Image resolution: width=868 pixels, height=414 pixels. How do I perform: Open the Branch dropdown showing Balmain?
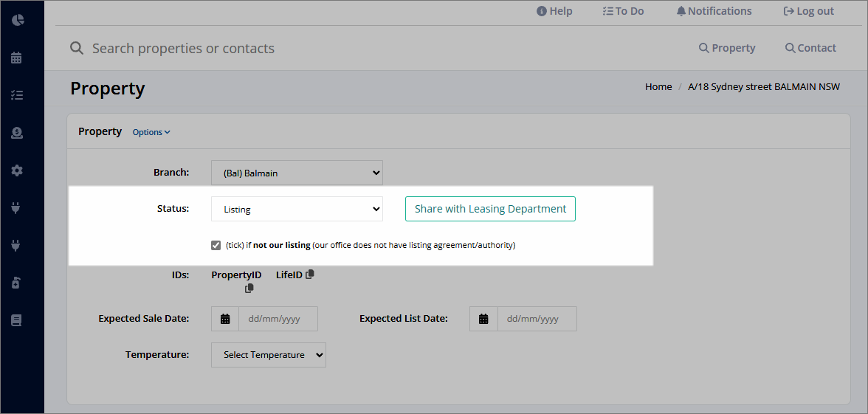[297, 173]
